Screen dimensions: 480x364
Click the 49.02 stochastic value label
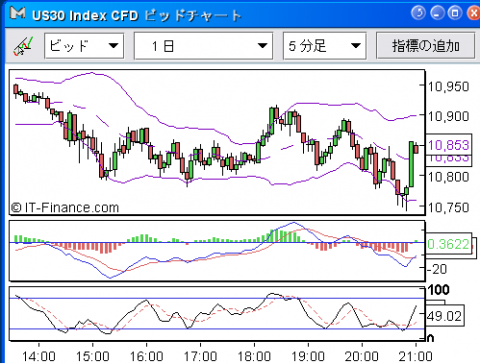click(x=445, y=316)
